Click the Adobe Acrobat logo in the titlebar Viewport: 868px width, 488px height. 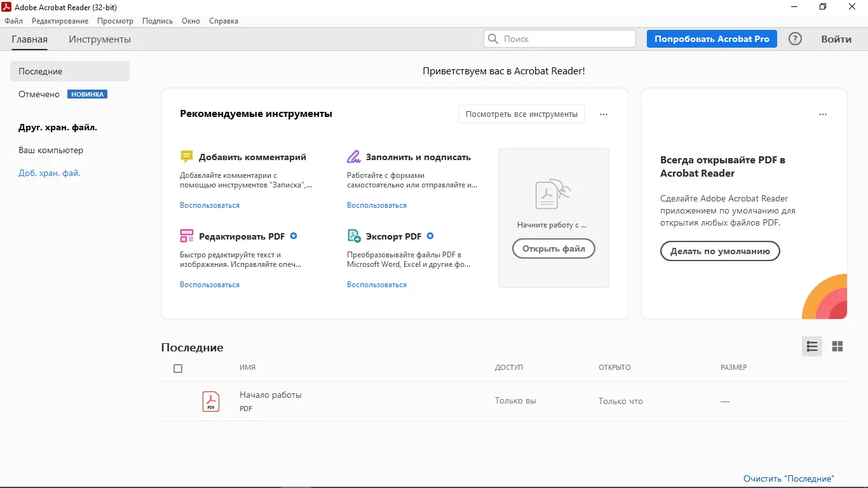pyautogui.click(x=6, y=7)
